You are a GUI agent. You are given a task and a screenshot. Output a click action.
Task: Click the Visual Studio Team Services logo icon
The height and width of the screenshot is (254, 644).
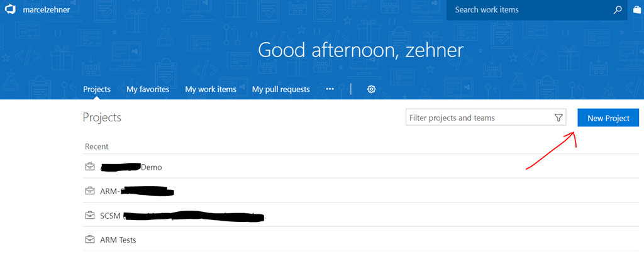(9, 10)
